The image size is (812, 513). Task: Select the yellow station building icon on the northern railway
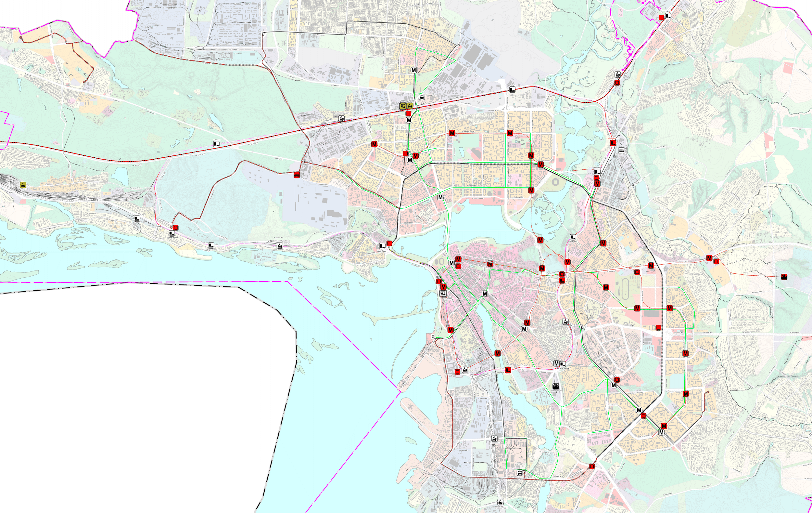click(x=403, y=106)
